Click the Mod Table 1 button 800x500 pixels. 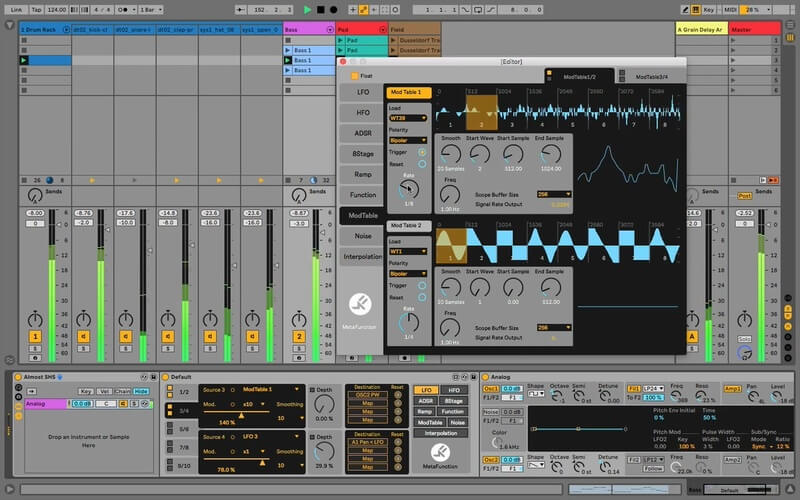pos(409,92)
